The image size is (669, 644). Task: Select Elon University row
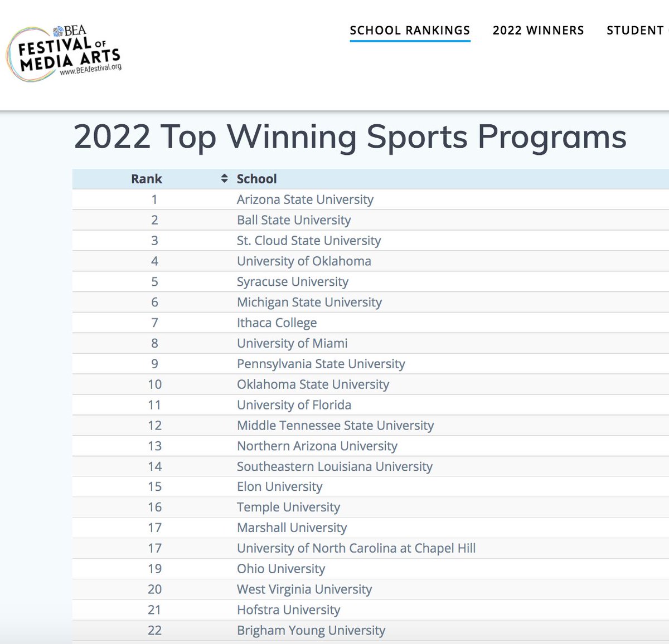(371, 487)
